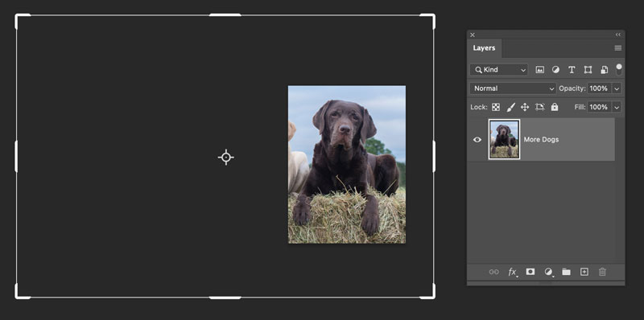Viewport: 644px width, 320px height.
Task: Select the More Dogs layer name
Action: 541,139
